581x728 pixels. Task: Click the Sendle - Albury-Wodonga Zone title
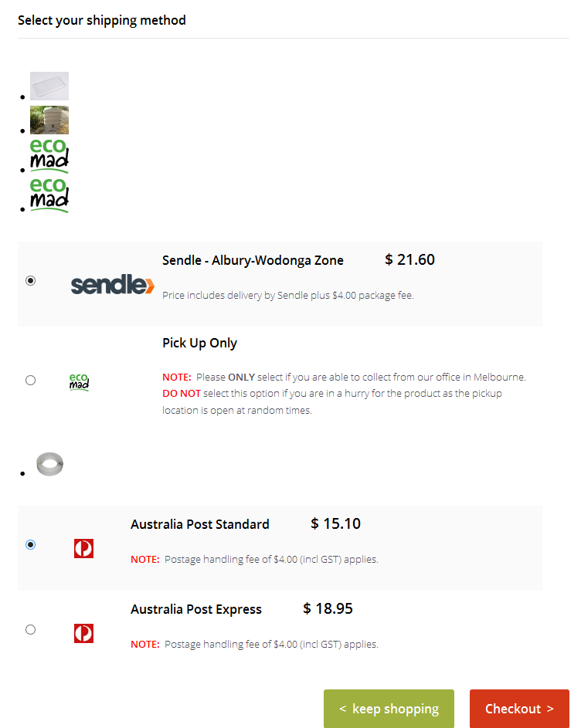[x=253, y=260]
